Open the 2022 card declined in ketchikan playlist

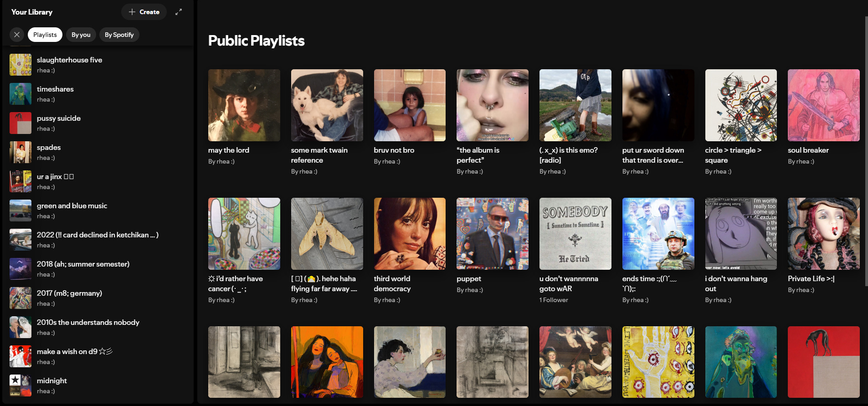point(98,240)
